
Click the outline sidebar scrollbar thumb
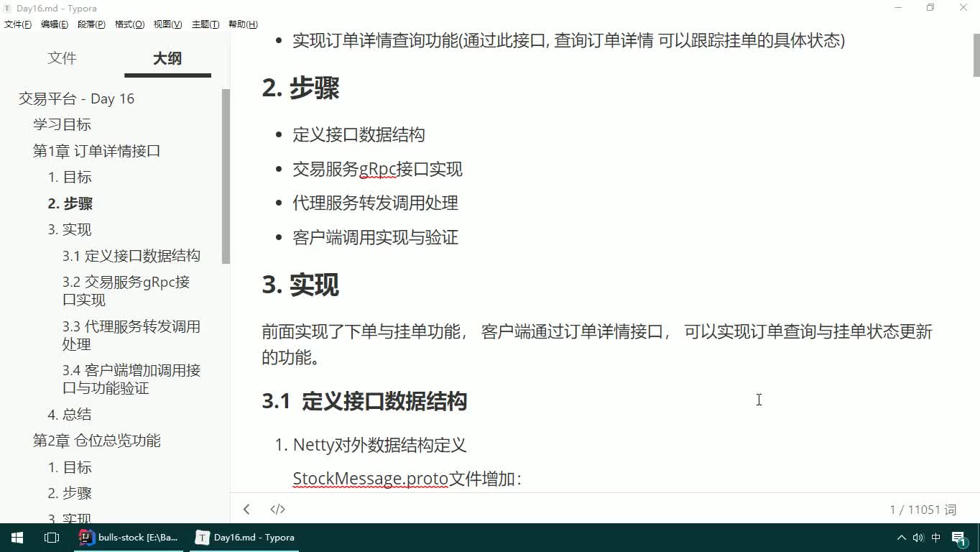(x=226, y=177)
